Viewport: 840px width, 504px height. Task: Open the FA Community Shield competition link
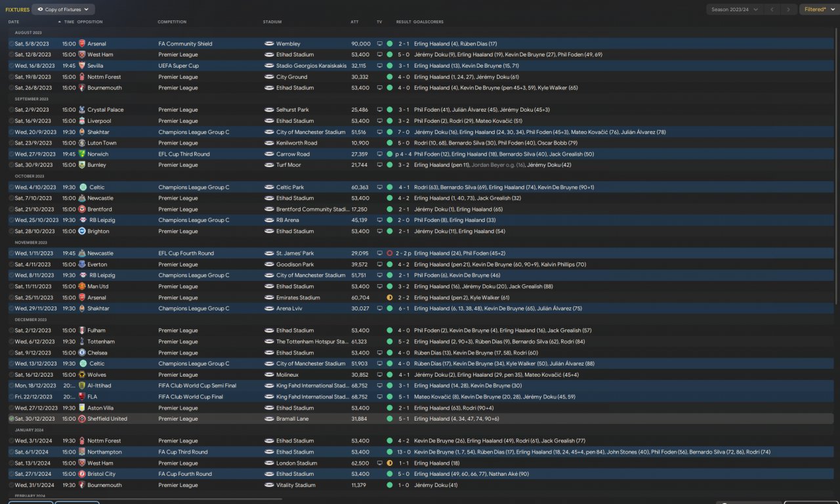coord(185,44)
